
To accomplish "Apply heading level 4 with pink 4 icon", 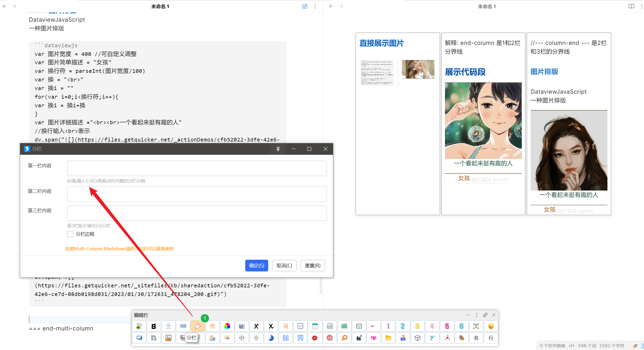I will pyautogui.click(x=432, y=326).
